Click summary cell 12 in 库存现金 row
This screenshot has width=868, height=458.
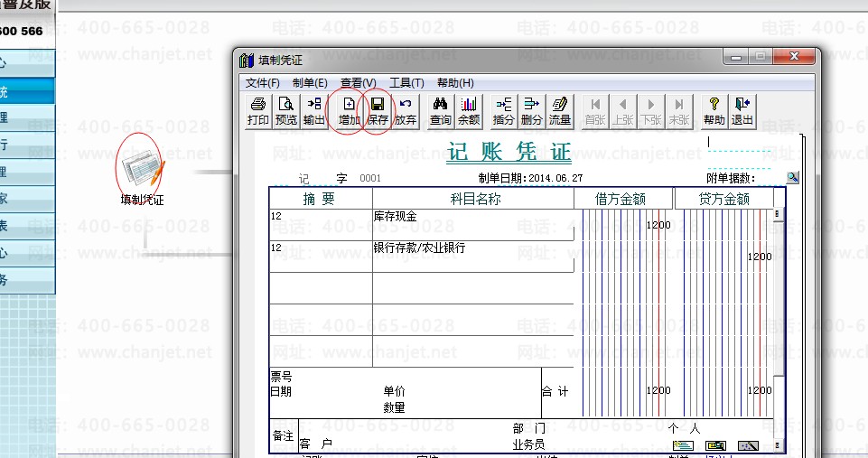(x=321, y=225)
